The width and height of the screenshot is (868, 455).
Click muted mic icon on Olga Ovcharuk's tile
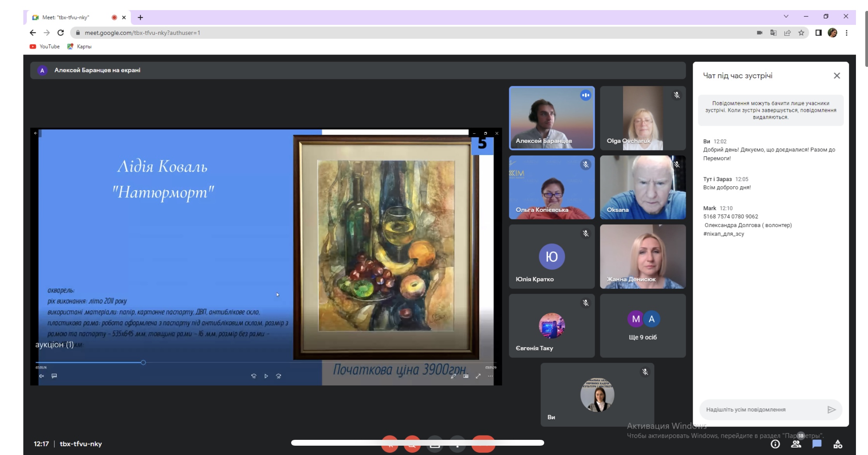click(x=677, y=95)
